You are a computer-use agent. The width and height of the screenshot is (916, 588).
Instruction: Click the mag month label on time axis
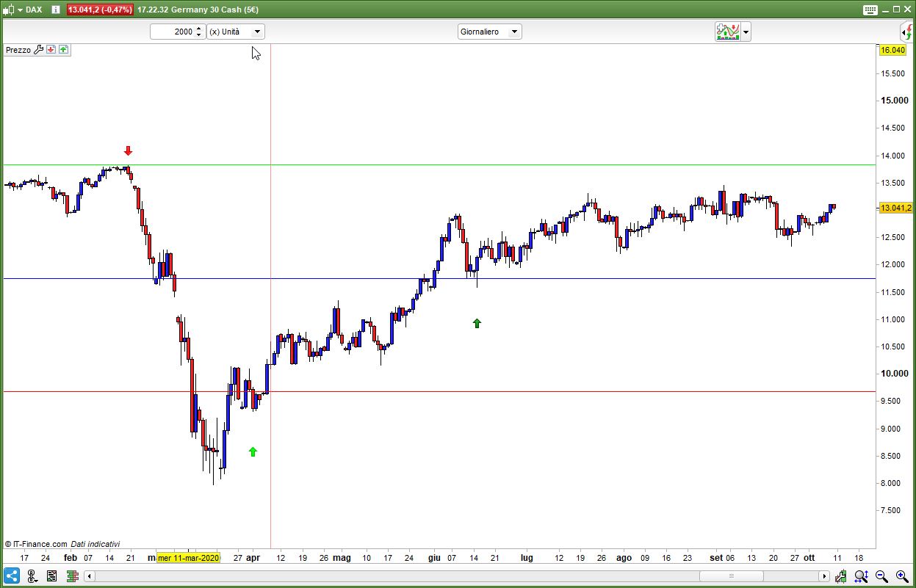click(342, 558)
